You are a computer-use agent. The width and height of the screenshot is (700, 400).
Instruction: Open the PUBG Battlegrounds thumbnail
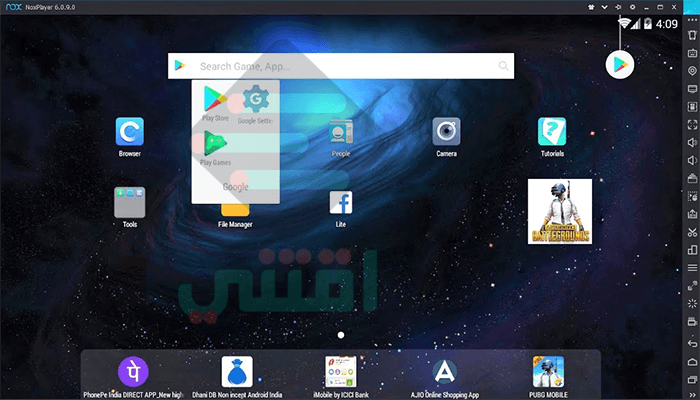click(x=560, y=212)
